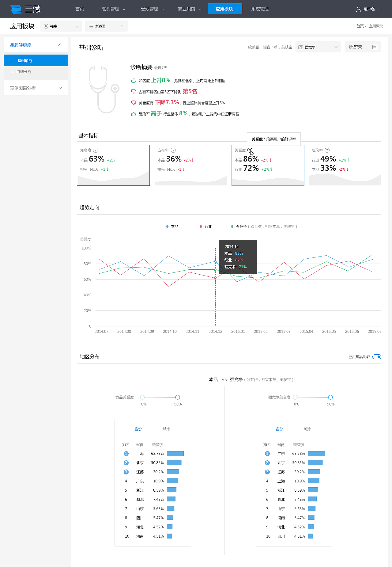The height and width of the screenshot is (567, 392).
Task: Click the 应用板块 breadcrumb link
Action: pos(376,26)
